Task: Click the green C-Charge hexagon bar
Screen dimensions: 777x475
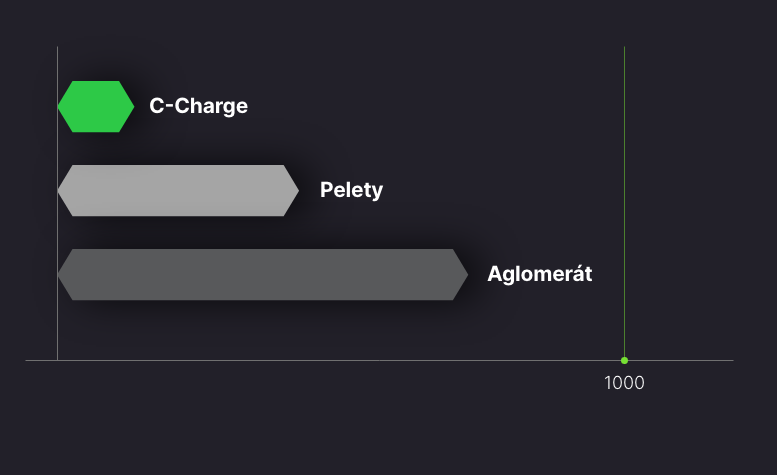Action: 96,106
